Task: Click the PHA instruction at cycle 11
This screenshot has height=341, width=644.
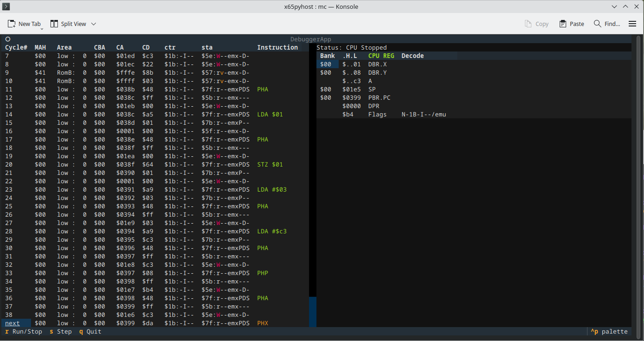Action: click(x=263, y=89)
